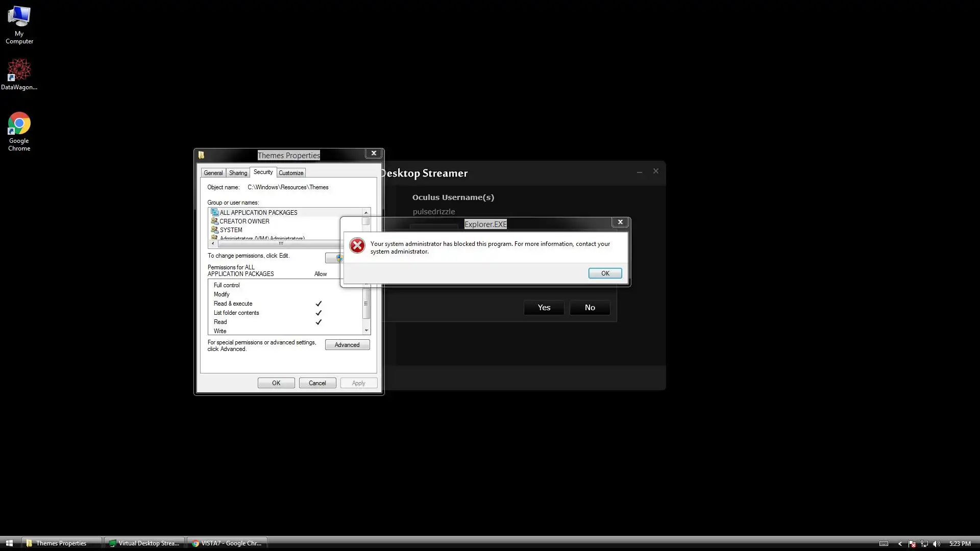The height and width of the screenshot is (551, 980).
Task: Switch to the General tab
Action: 213,173
